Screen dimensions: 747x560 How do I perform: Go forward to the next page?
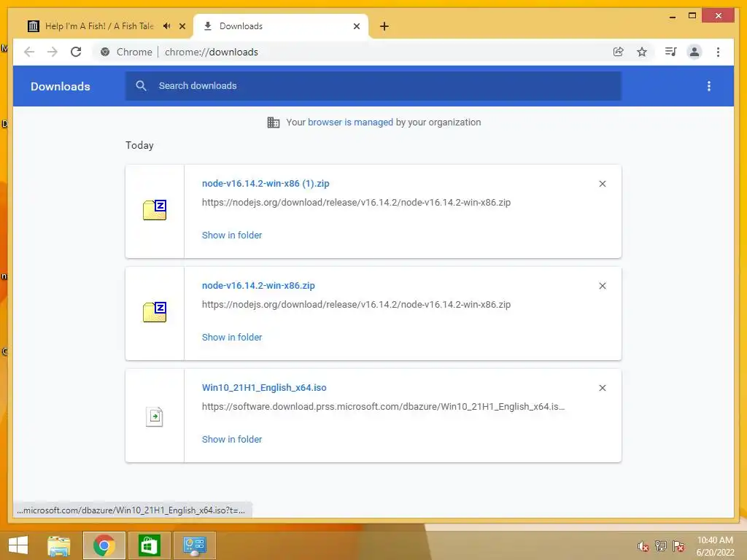[x=53, y=52]
